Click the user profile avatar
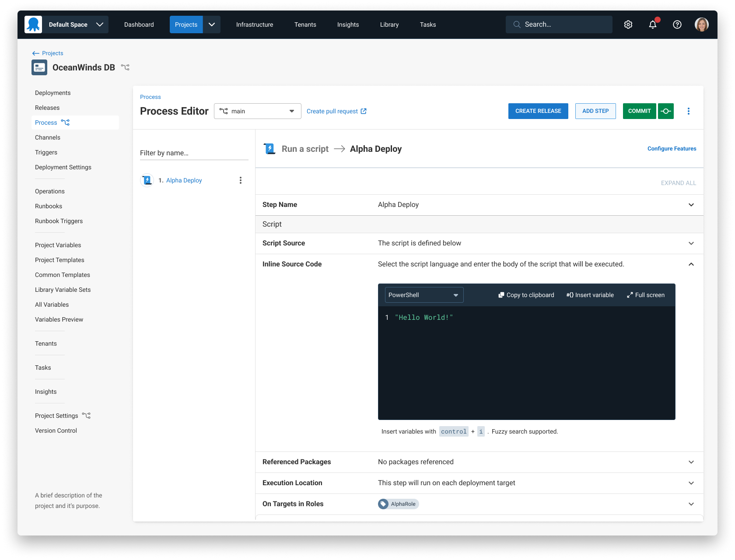The width and height of the screenshot is (735, 560). 701,24
